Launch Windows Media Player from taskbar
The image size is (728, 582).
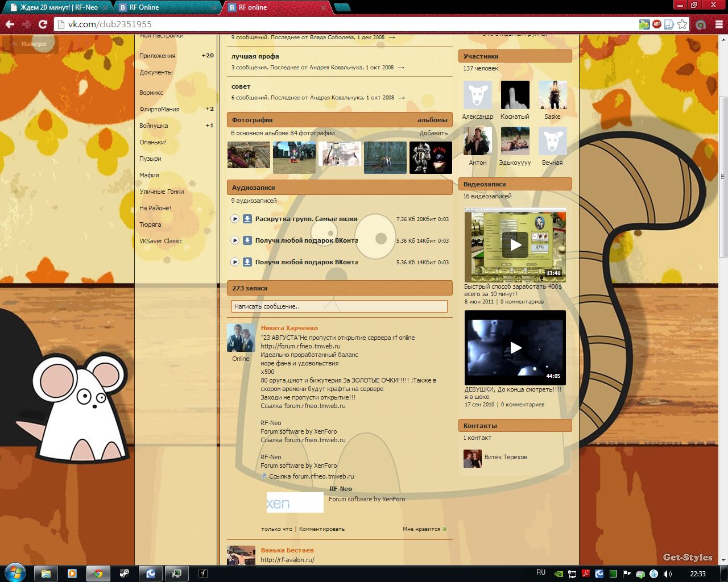click(x=72, y=573)
